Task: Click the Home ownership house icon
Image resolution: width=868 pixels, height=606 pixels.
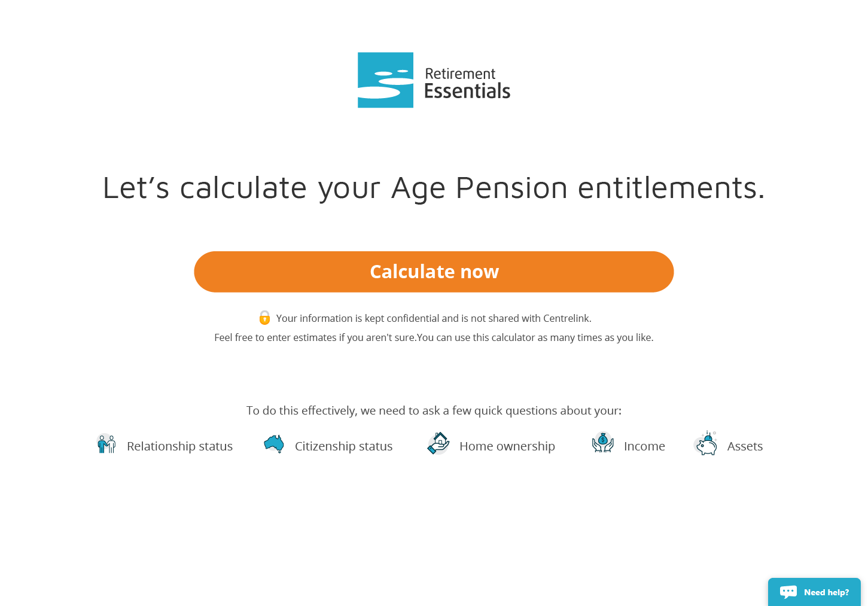Action: coord(438,443)
